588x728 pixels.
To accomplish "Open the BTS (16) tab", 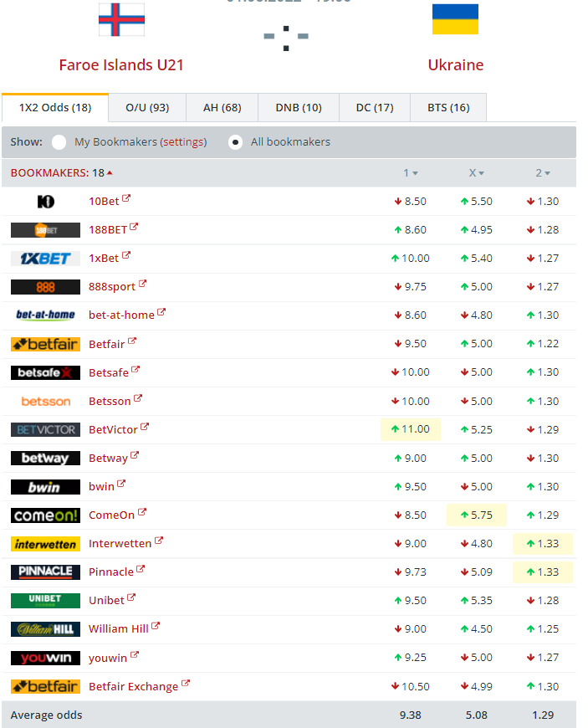I will (x=448, y=108).
